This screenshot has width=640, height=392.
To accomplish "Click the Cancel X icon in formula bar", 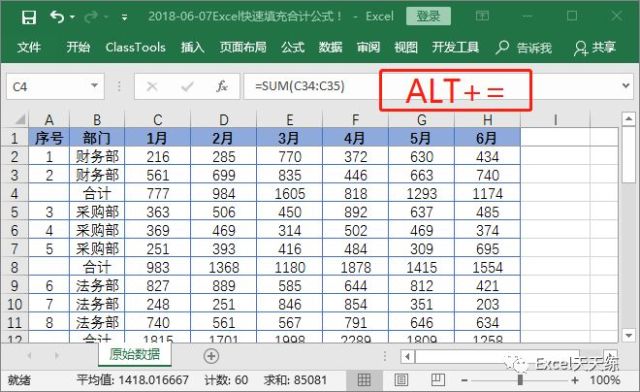I will pos(152,86).
